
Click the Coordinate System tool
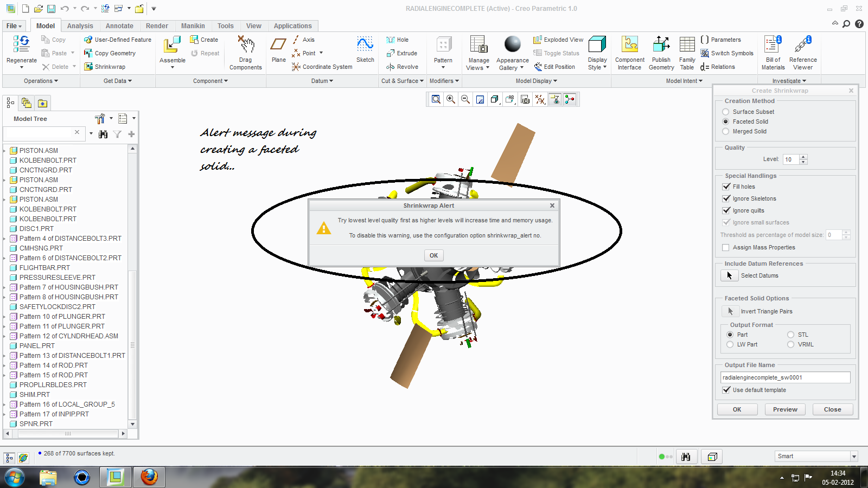322,67
